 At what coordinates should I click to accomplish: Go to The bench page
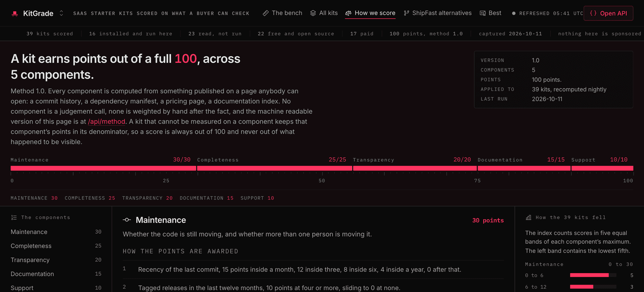(x=282, y=13)
